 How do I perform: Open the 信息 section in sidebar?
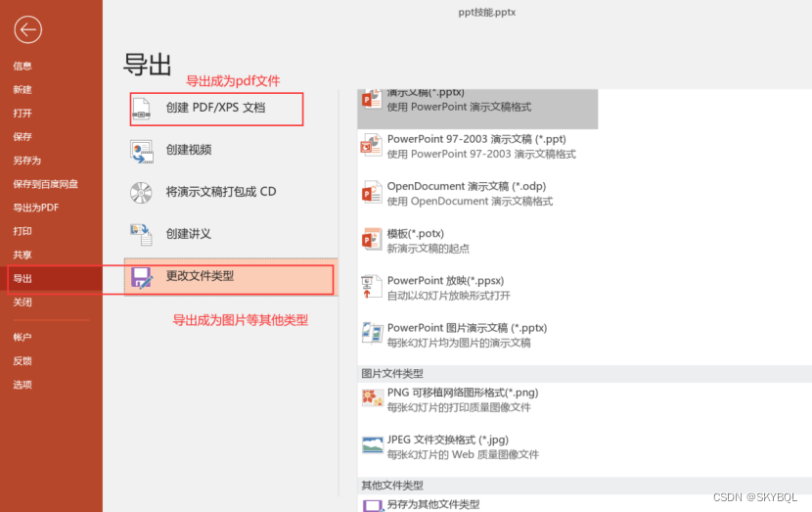(23, 66)
